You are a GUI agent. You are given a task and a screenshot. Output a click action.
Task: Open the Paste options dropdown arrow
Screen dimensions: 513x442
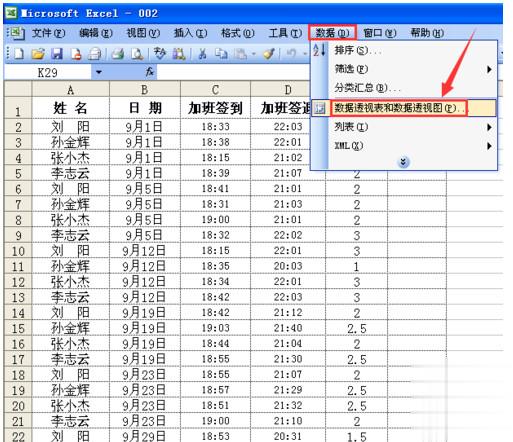(x=254, y=54)
